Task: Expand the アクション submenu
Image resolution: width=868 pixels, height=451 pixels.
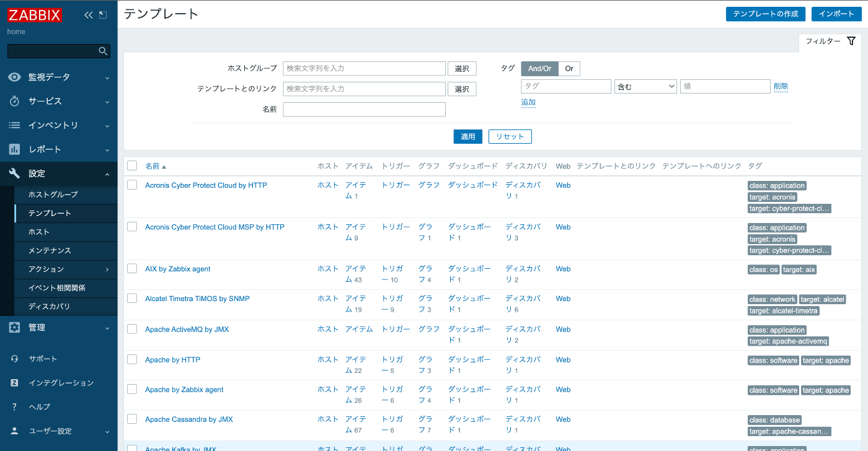Action: [x=107, y=269]
